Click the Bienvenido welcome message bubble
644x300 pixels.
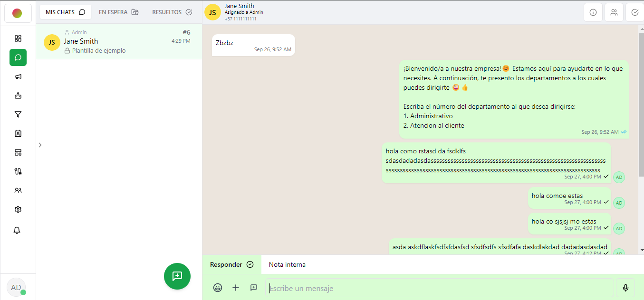[x=514, y=99]
